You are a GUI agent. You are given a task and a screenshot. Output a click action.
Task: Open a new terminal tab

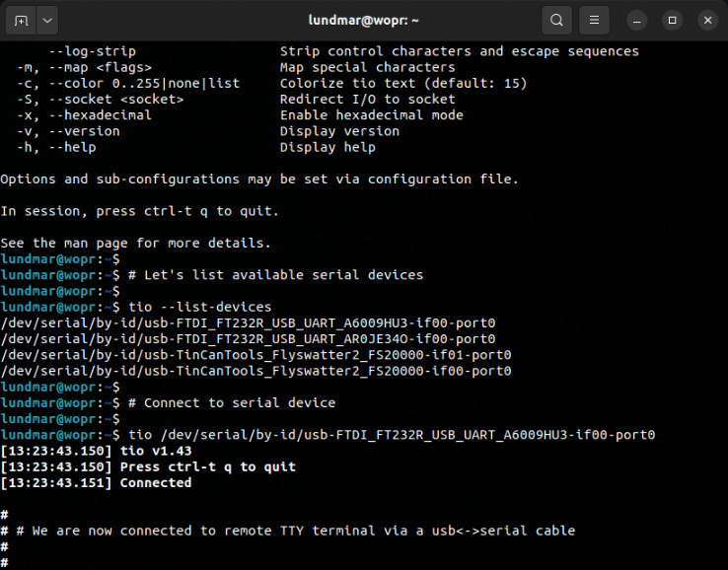coord(21,21)
